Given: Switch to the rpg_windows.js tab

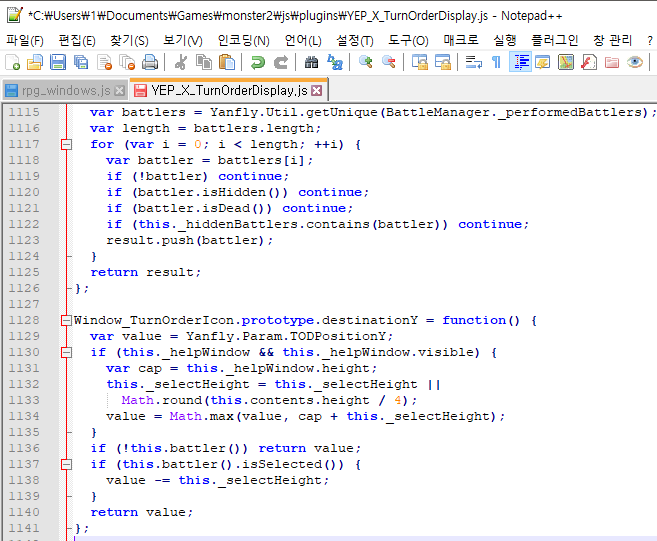Looking at the screenshot, I should click(66, 91).
